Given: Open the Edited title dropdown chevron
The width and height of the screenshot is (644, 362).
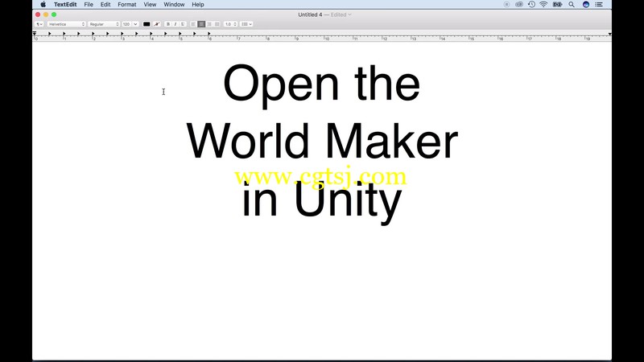Looking at the screenshot, I should click(349, 14).
